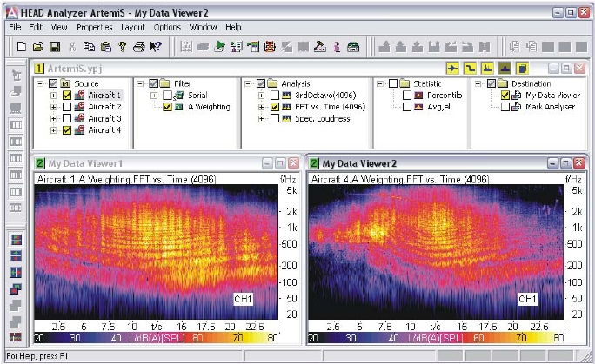Click the statistic peak icon in ArtemiS.ypj toolbar
The image size is (595, 364).
[x=505, y=68]
